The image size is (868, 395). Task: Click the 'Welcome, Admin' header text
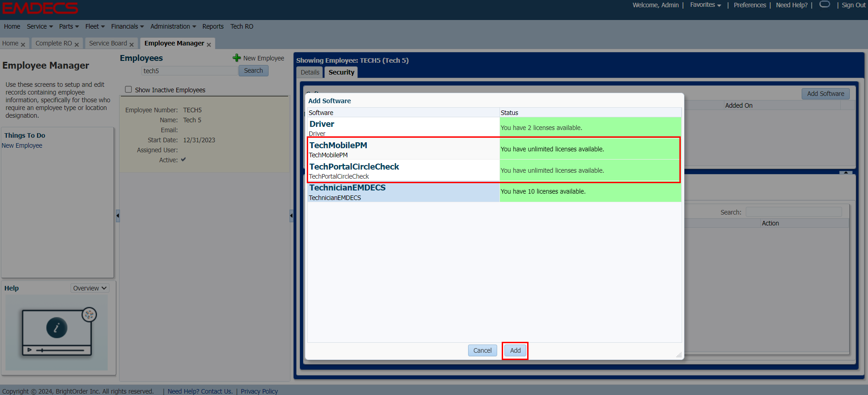tap(655, 5)
